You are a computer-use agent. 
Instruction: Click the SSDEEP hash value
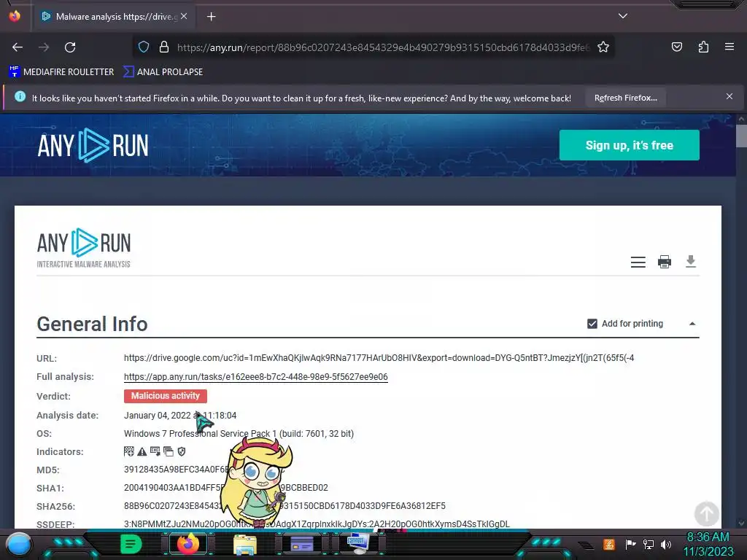point(317,524)
